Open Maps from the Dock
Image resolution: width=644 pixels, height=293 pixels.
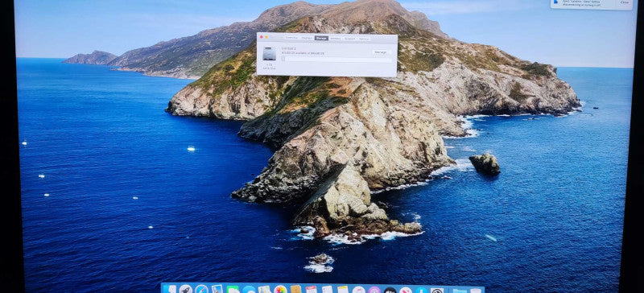pyautogui.click(x=265, y=290)
